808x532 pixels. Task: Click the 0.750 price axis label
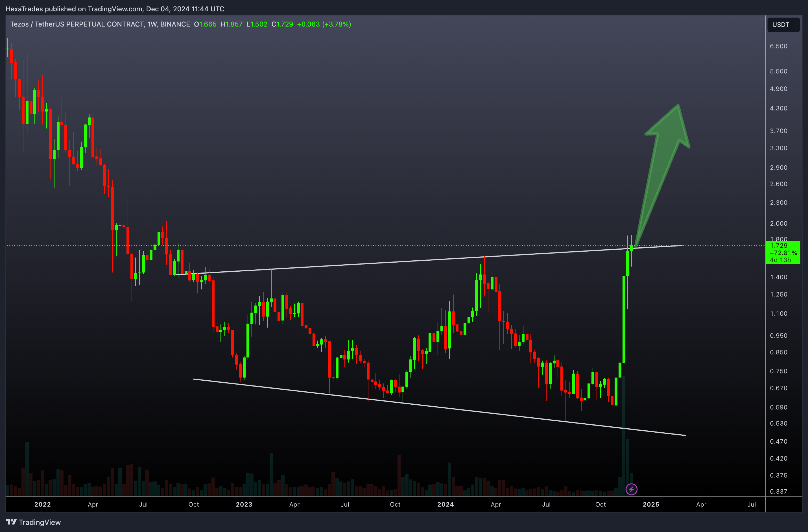coord(778,371)
